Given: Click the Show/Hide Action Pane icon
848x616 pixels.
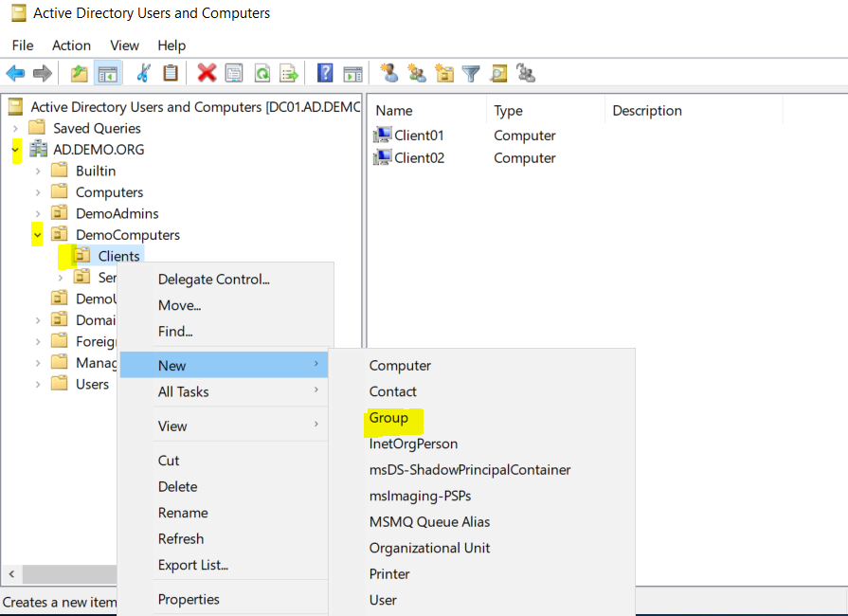Looking at the screenshot, I should 352,73.
